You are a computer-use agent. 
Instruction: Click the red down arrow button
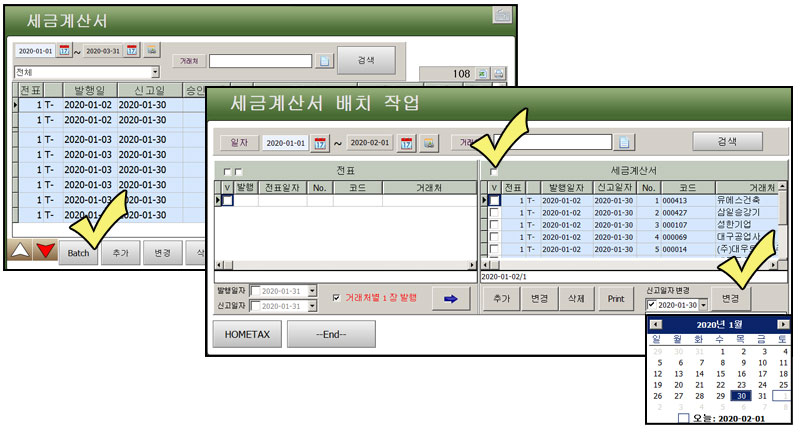[x=45, y=250]
